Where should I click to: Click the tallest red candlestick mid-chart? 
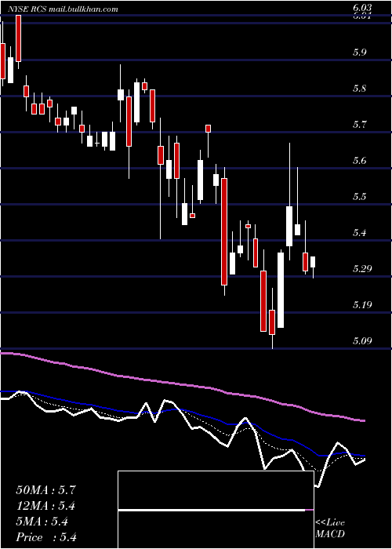coord(224,231)
